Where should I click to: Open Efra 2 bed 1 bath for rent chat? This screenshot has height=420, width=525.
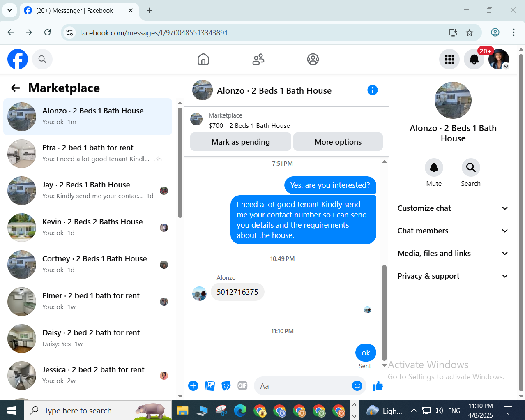tap(87, 154)
